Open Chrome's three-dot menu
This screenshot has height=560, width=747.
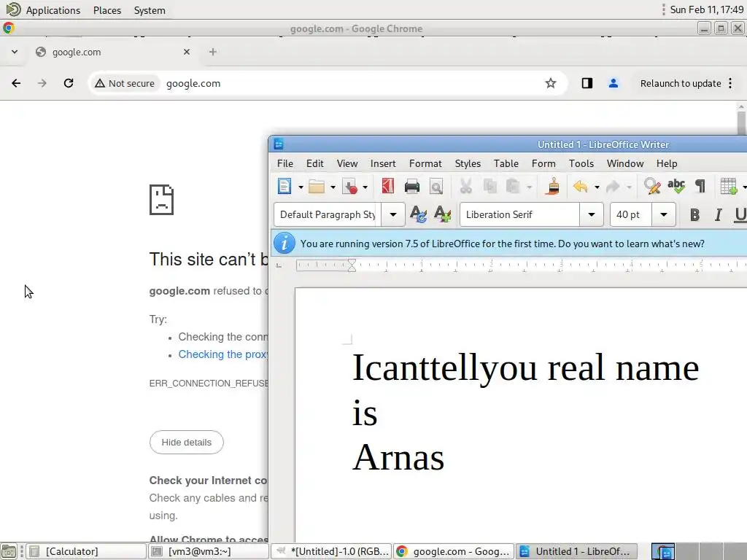click(730, 83)
